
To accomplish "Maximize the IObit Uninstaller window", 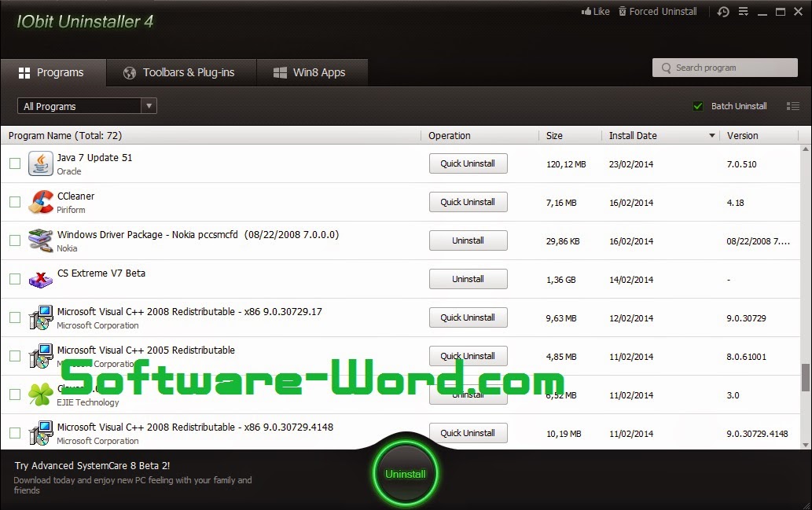I will (x=781, y=11).
